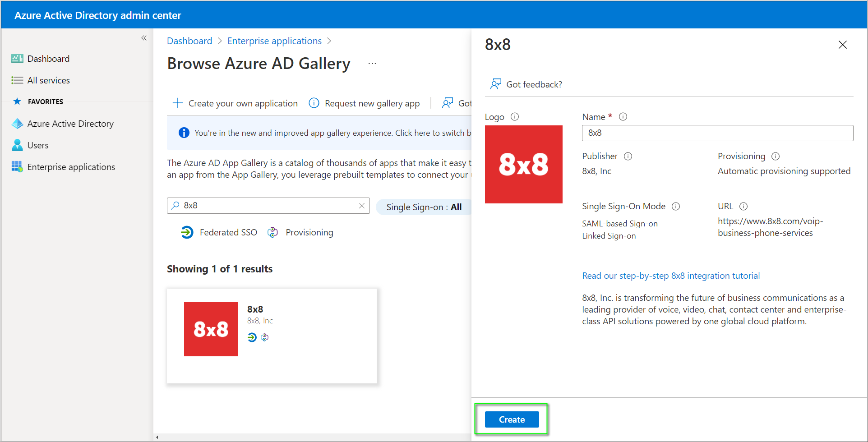The height and width of the screenshot is (442, 868).
Task: Edit the Name field containing 8x8
Action: [717, 133]
